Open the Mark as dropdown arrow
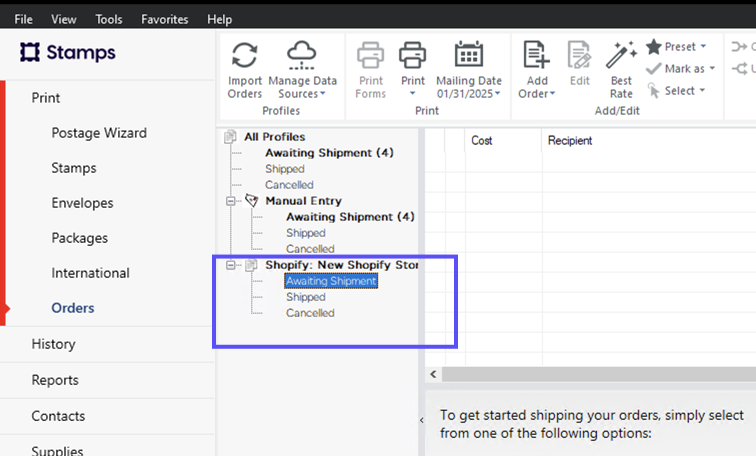Screen dimensions: 756x456 712,68
